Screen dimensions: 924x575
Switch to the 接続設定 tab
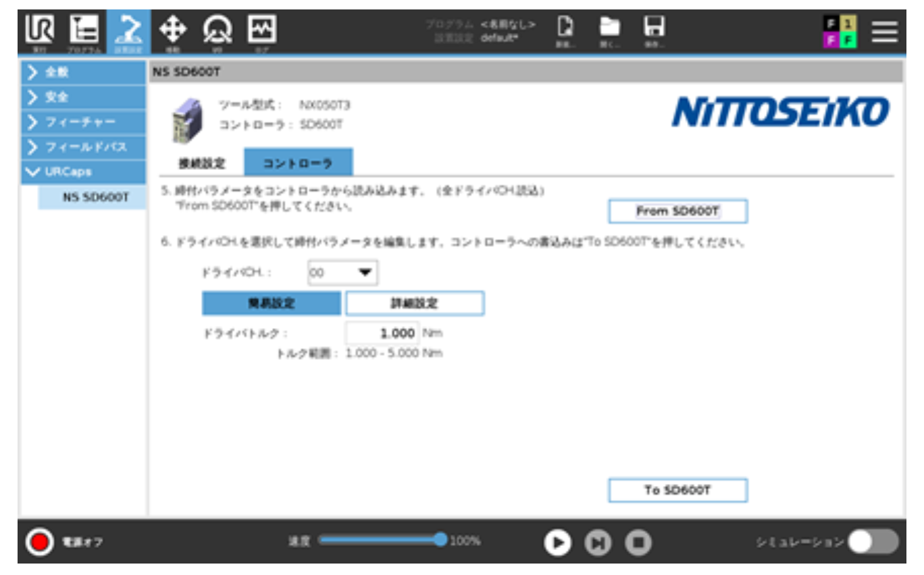202,163
